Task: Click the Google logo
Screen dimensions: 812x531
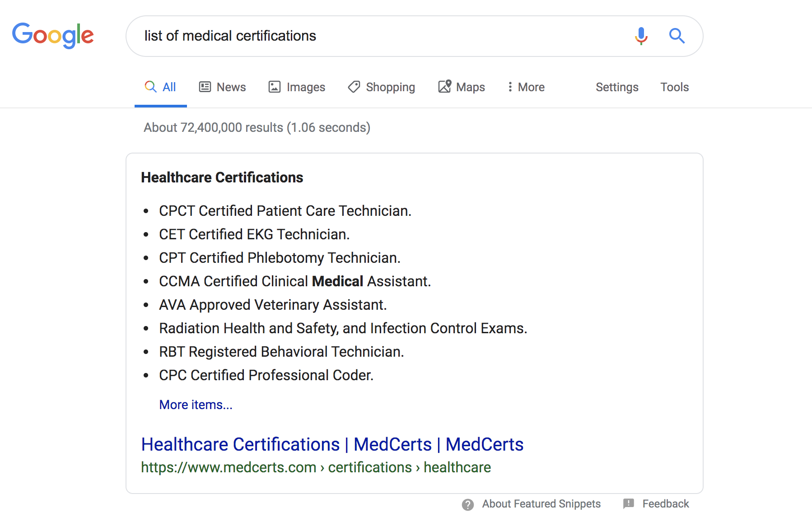Action: pyautogui.click(x=53, y=35)
